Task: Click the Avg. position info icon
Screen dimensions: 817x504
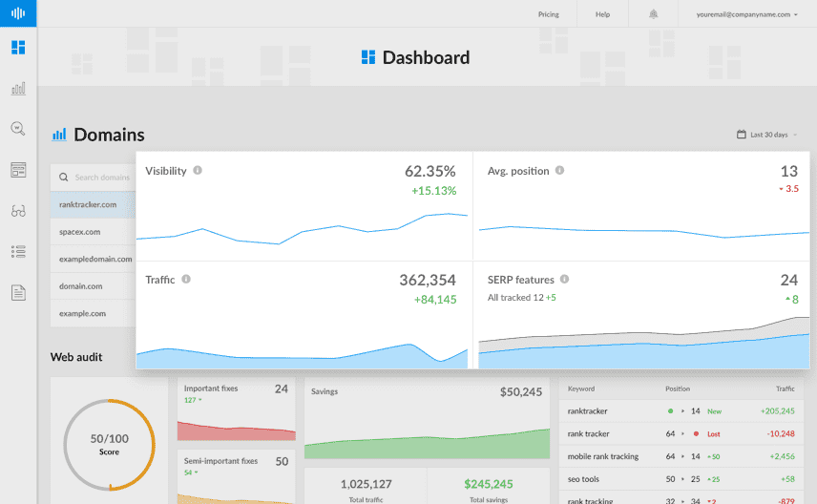Action: coord(559,171)
